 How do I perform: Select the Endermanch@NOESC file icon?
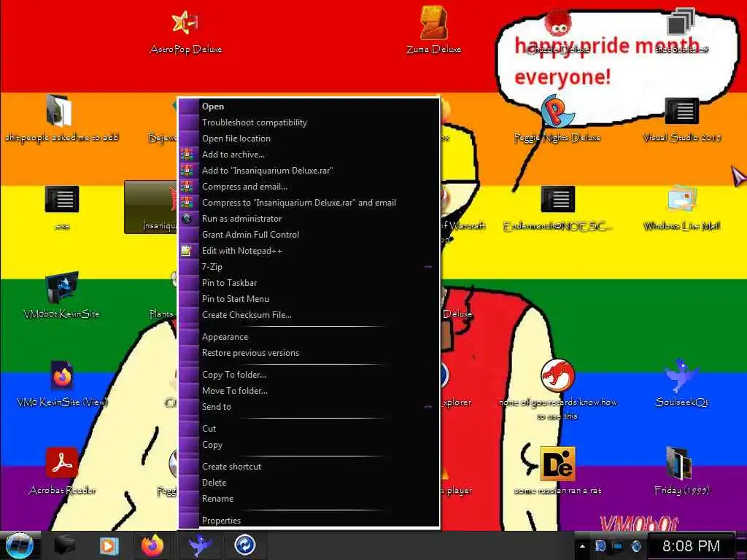pyautogui.click(x=557, y=208)
